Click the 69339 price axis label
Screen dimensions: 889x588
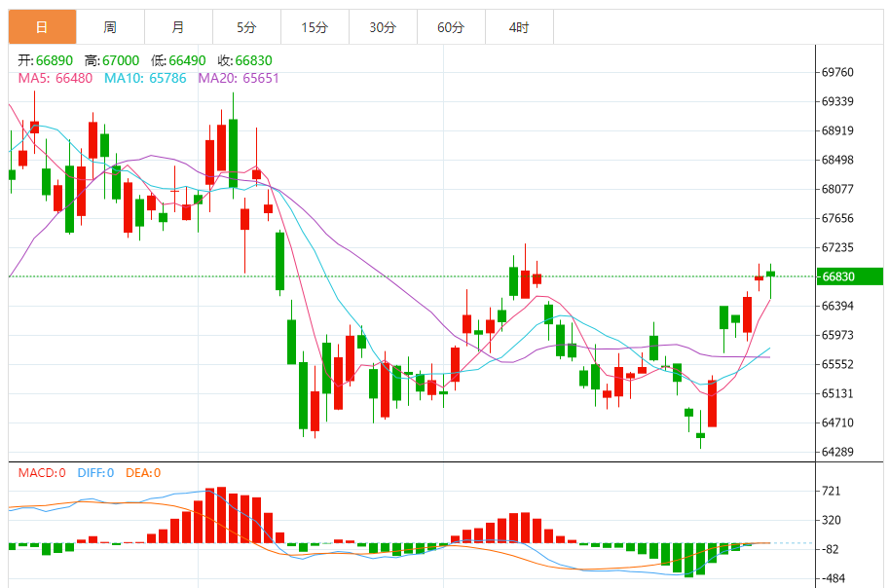[837, 101]
